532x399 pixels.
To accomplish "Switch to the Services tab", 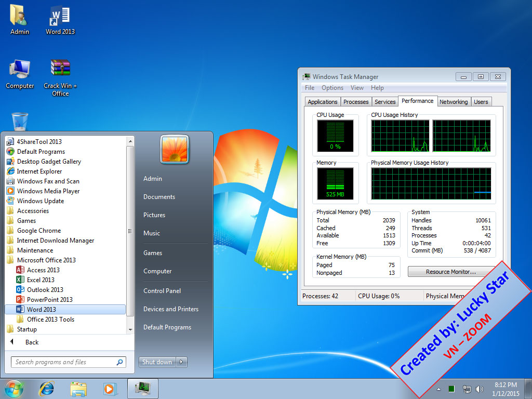I will coord(385,102).
